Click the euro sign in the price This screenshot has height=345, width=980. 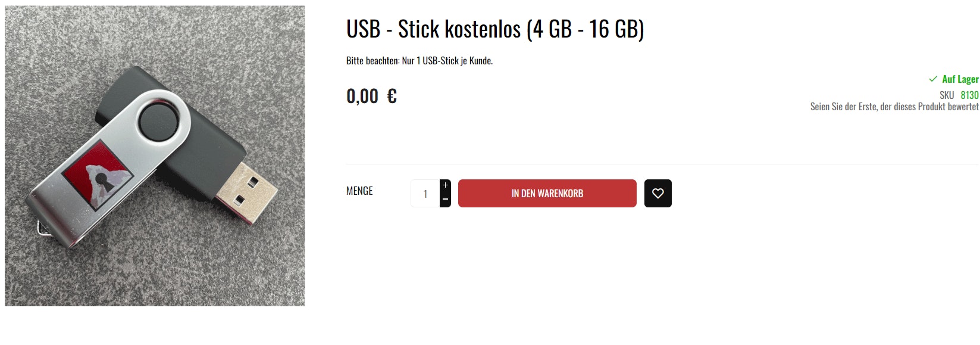(392, 96)
